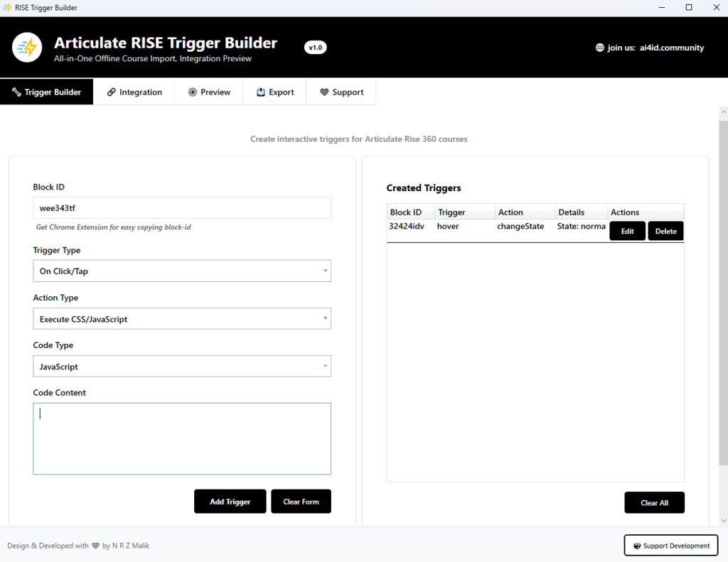Screen dimensions: 728x562
Task: Click the heart icon on Support tab
Action: [x=324, y=92]
